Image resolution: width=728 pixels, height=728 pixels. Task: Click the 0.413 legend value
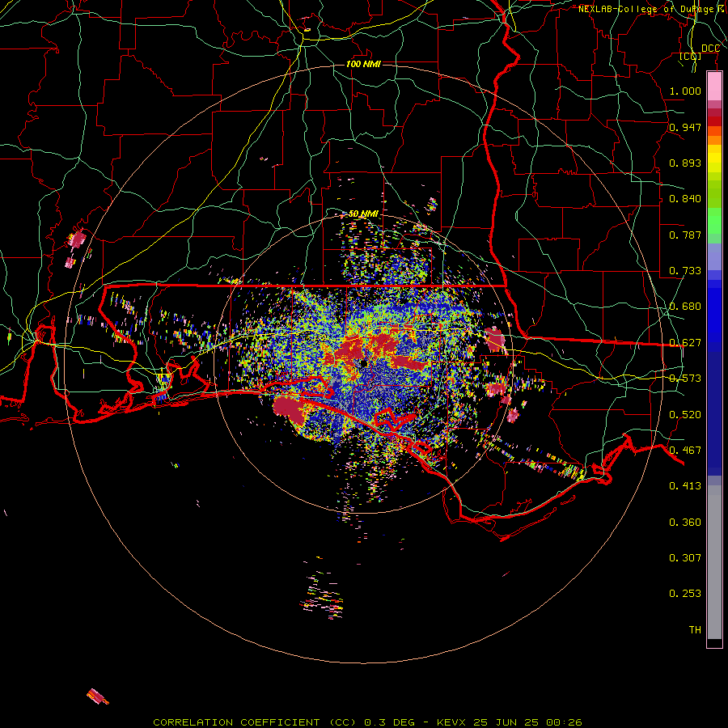click(685, 486)
